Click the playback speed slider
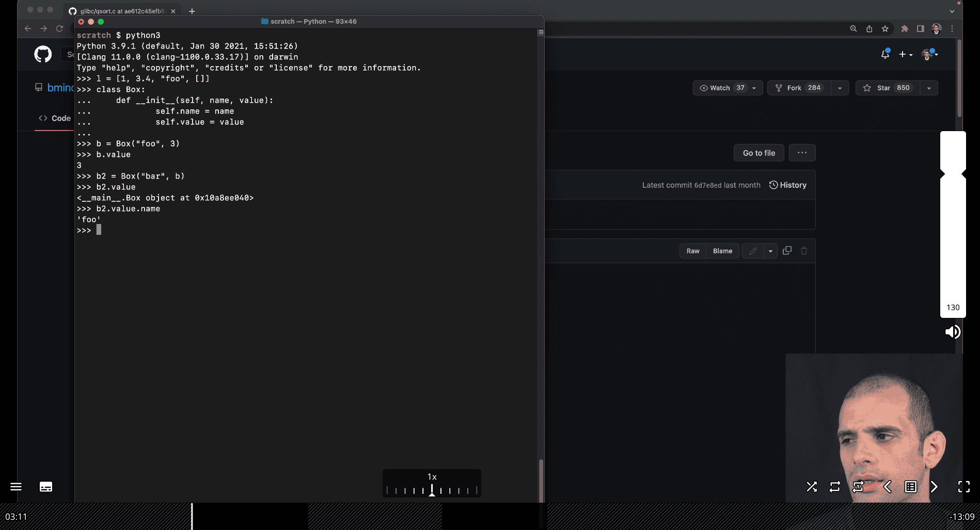This screenshot has height=530, width=980. coord(432,490)
